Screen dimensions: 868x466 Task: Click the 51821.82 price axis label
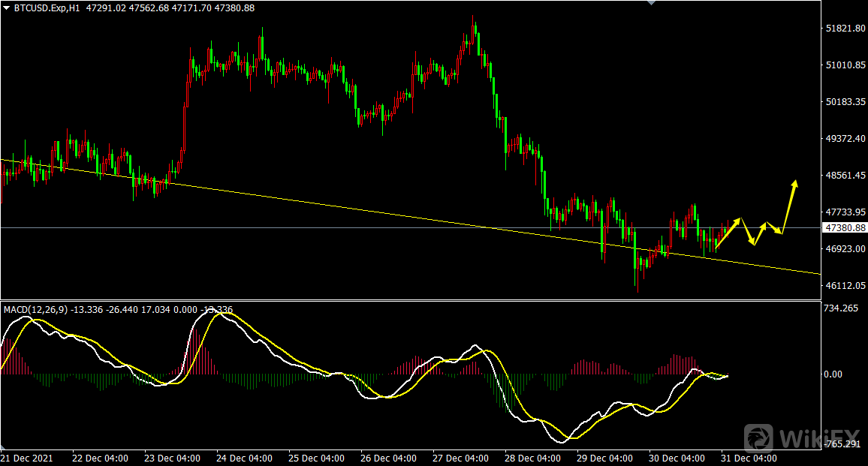[x=845, y=29]
